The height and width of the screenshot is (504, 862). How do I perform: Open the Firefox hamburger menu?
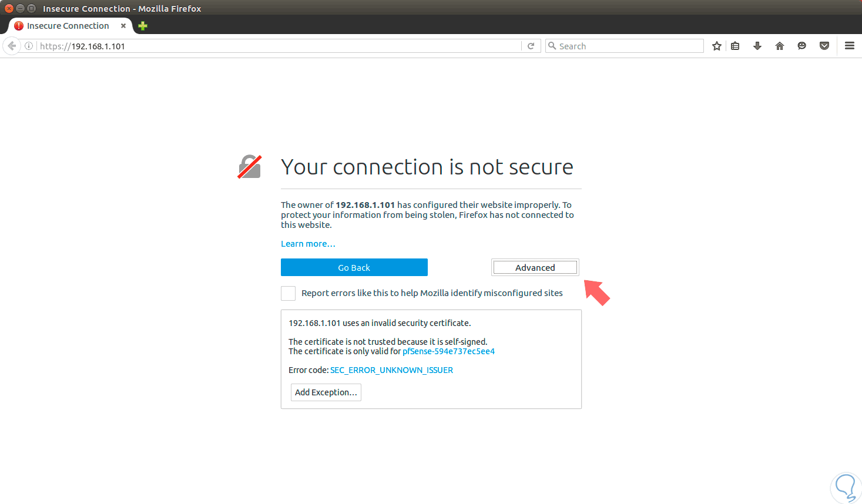[850, 46]
